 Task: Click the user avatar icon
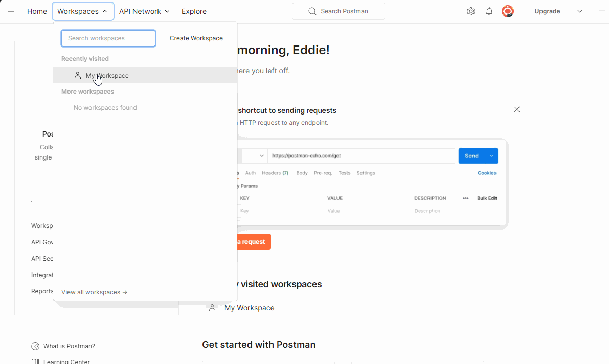[508, 11]
